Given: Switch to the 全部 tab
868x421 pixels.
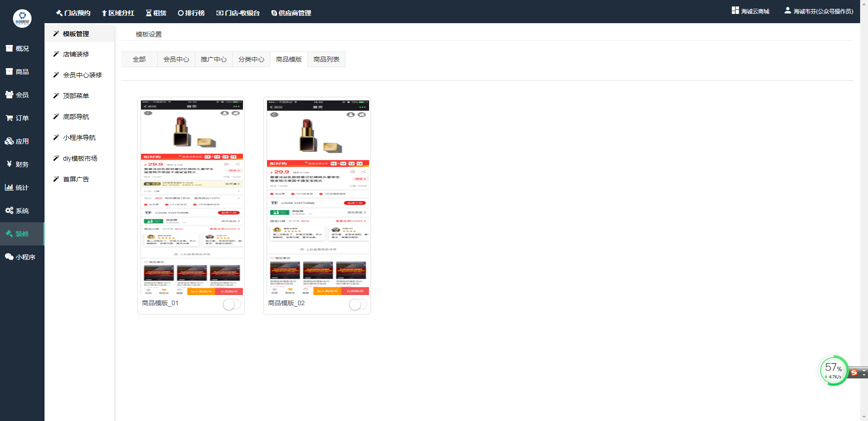Looking at the screenshot, I should [139, 59].
